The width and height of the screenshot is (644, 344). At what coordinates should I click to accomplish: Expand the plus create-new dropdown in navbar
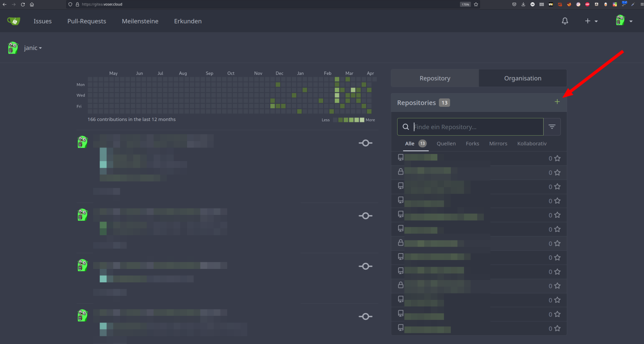point(591,21)
